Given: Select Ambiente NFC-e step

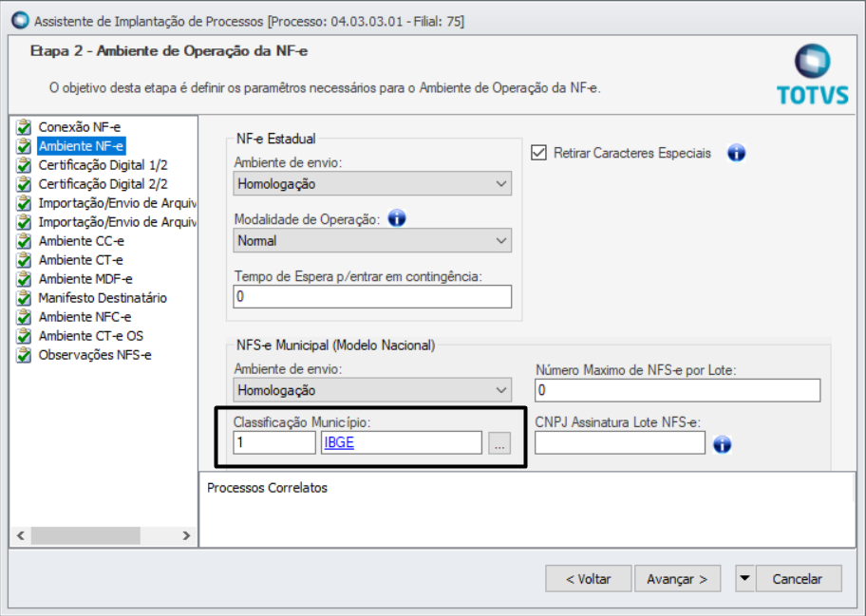Looking at the screenshot, I should (x=85, y=317).
